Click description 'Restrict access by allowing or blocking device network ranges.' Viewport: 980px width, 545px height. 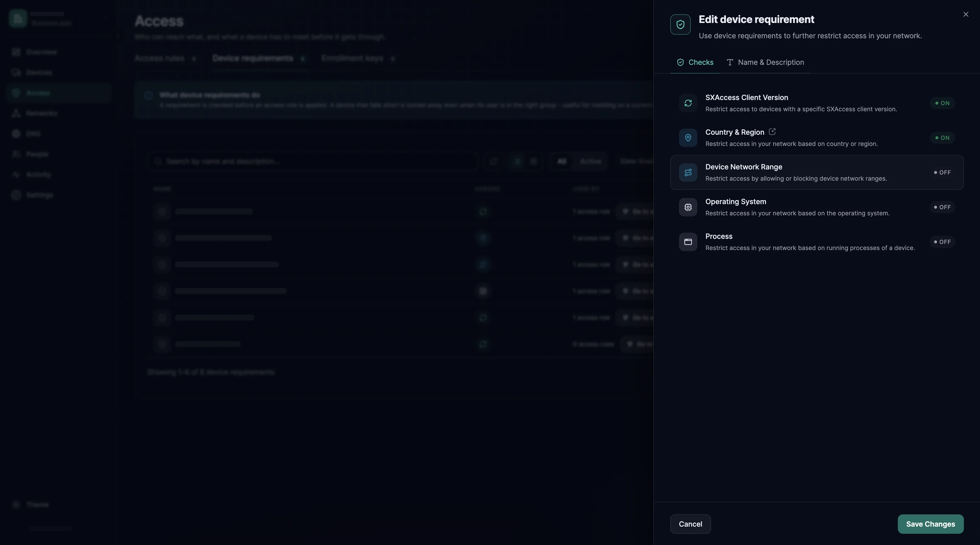pos(796,179)
